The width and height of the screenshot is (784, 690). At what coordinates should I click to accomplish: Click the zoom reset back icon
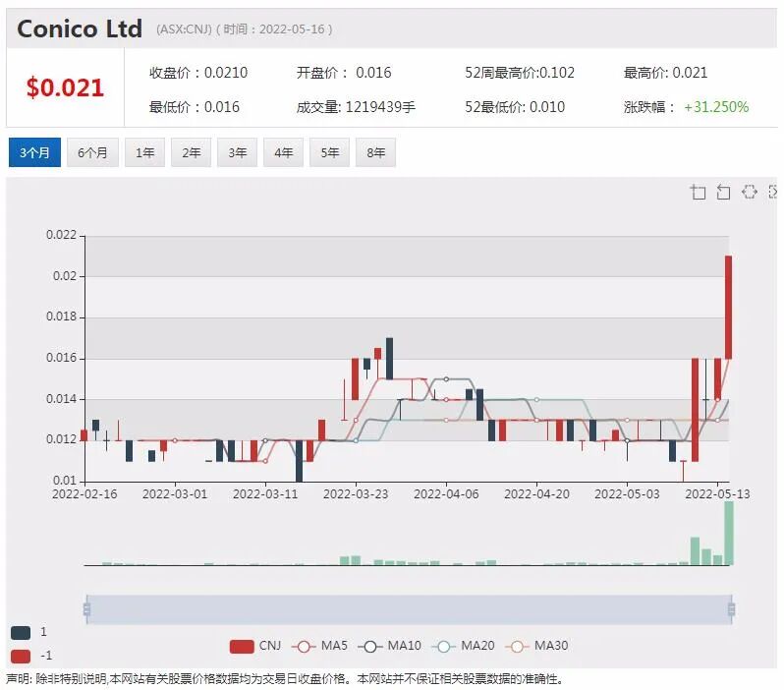[723, 192]
